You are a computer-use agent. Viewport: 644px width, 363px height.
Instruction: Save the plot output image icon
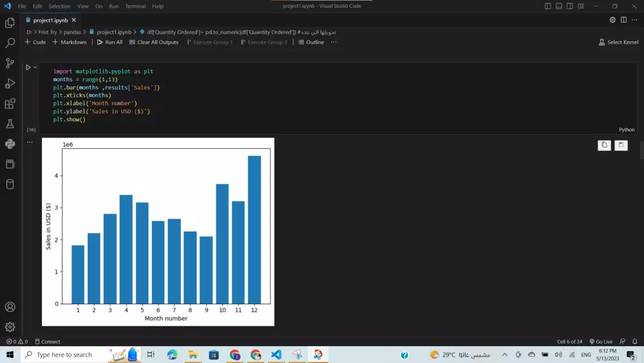621,145
